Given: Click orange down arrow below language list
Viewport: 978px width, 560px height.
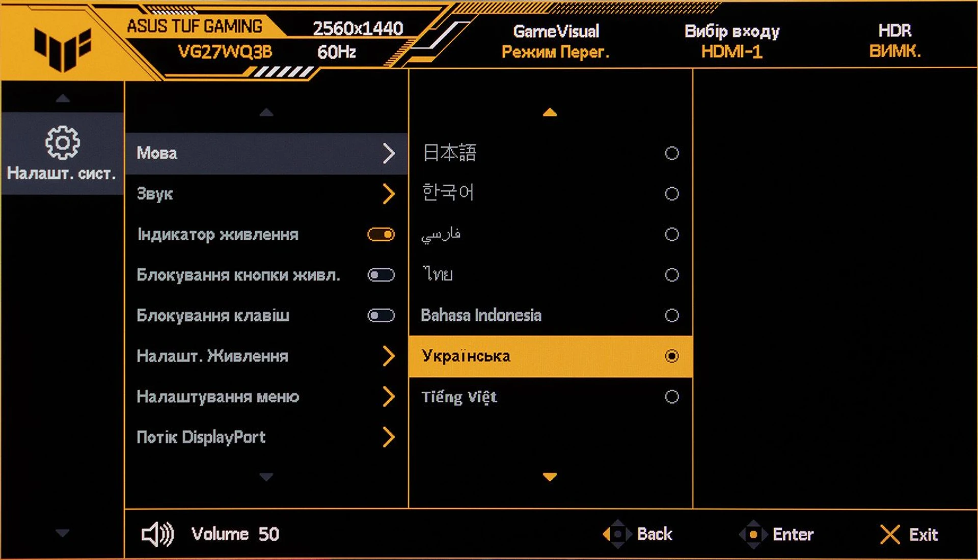Looking at the screenshot, I should 550,477.
